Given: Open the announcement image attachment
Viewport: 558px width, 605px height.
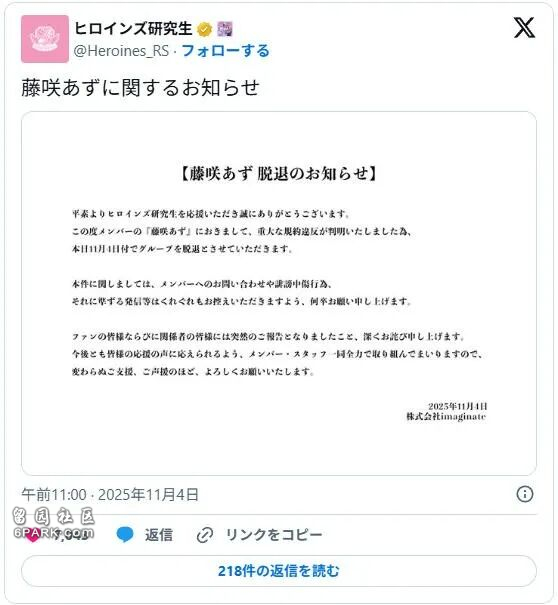Looking at the screenshot, I should (279, 293).
